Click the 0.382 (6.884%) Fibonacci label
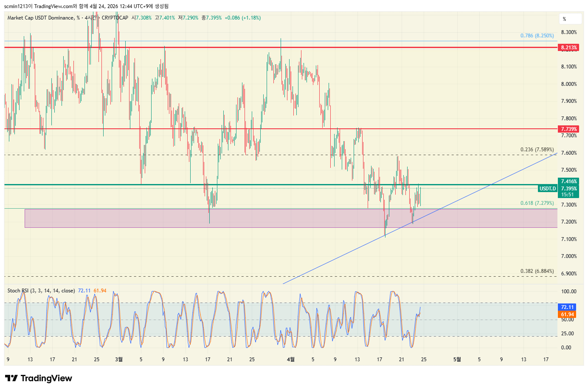 [x=537, y=271]
